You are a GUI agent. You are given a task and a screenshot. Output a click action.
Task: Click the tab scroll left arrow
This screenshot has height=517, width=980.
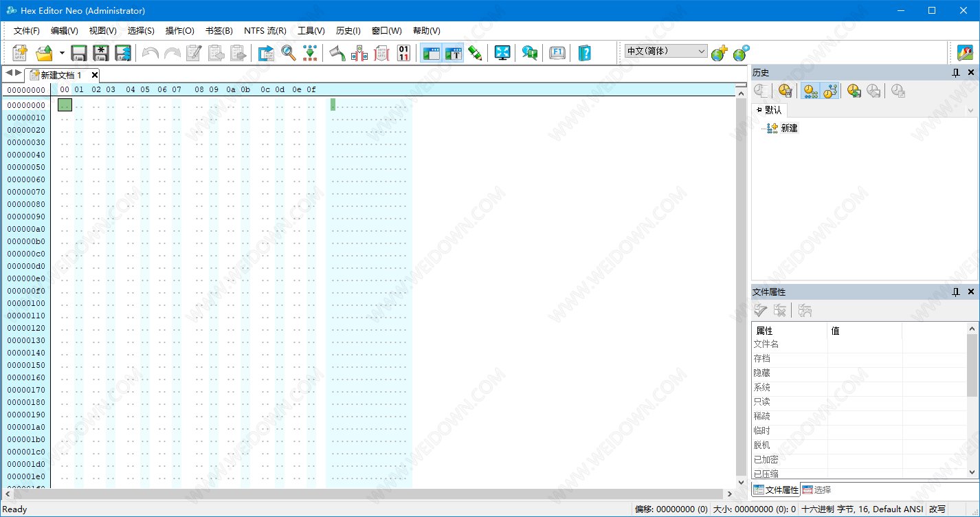(9, 73)
